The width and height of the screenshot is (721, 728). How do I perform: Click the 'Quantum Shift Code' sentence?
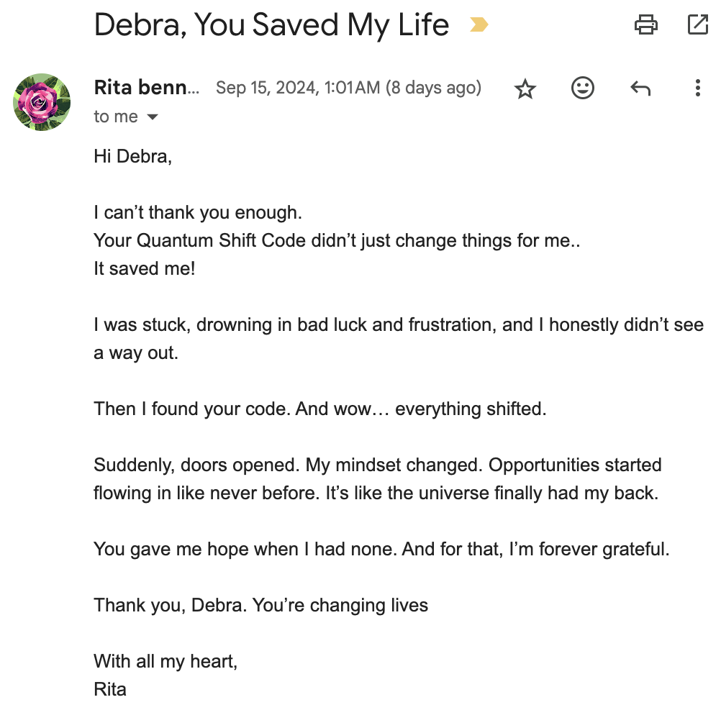coord(337,240)
